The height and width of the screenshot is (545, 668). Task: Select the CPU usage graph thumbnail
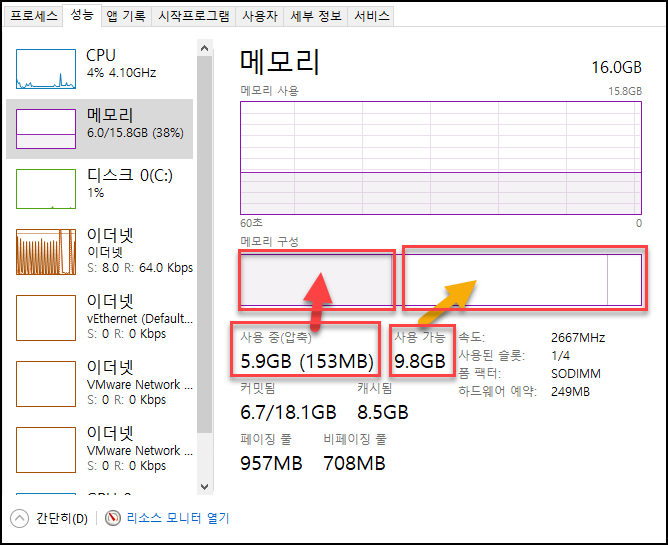pos(46,69)
